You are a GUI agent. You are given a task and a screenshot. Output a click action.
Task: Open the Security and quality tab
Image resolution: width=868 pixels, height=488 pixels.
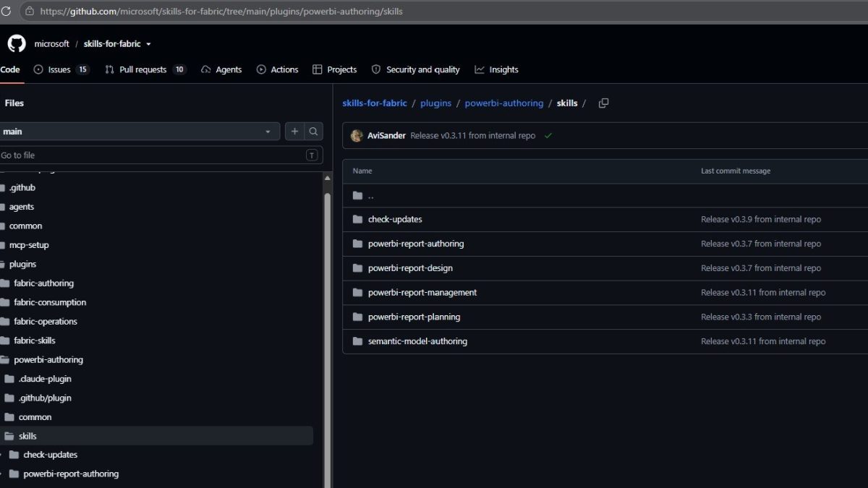point(415,69)
